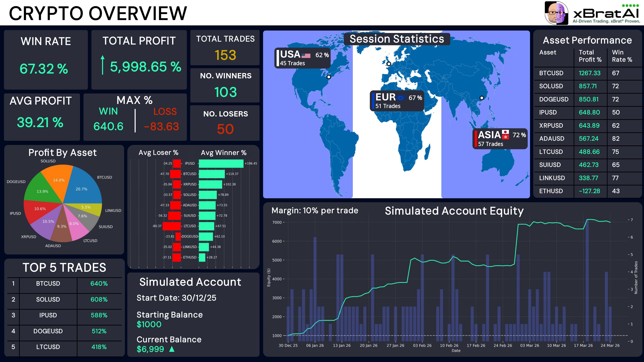644x362 pixels.
Task: Click the EUR flag icon
Action: pos(401,98)
